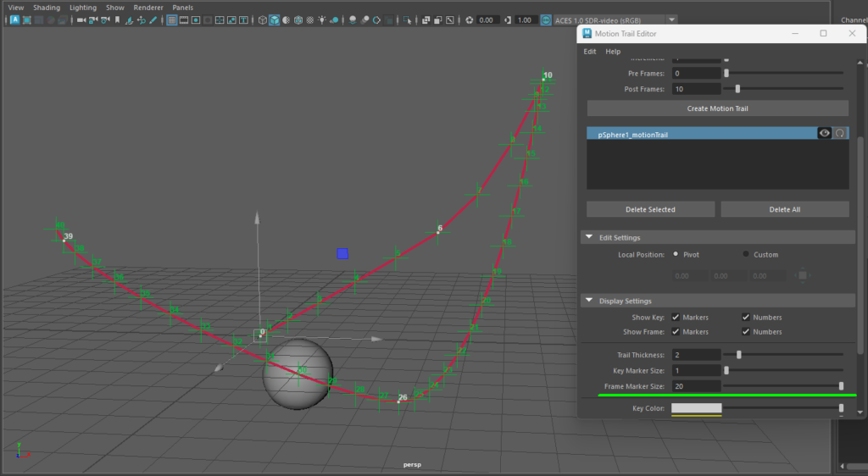Open the ACES 1.0 SDR-video view transform dropdown
868x476 pixels.
pos(671,19)
